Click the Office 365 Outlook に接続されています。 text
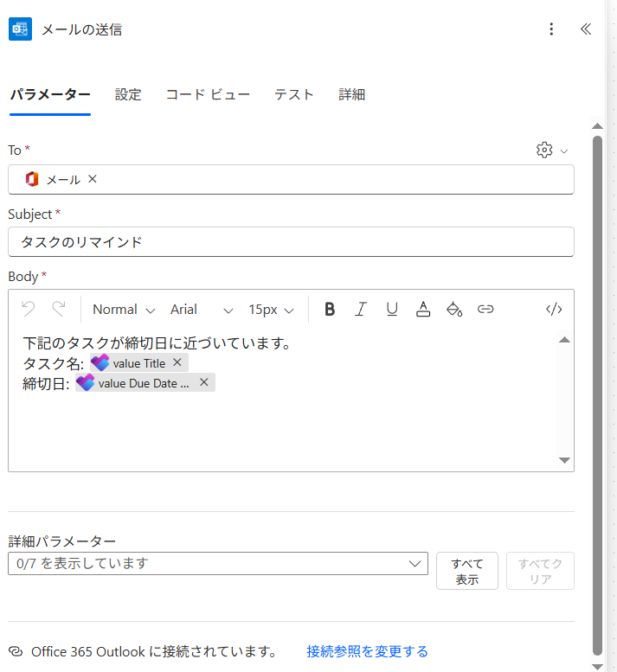The image size is (617, 672). click(x=155, y=651)
